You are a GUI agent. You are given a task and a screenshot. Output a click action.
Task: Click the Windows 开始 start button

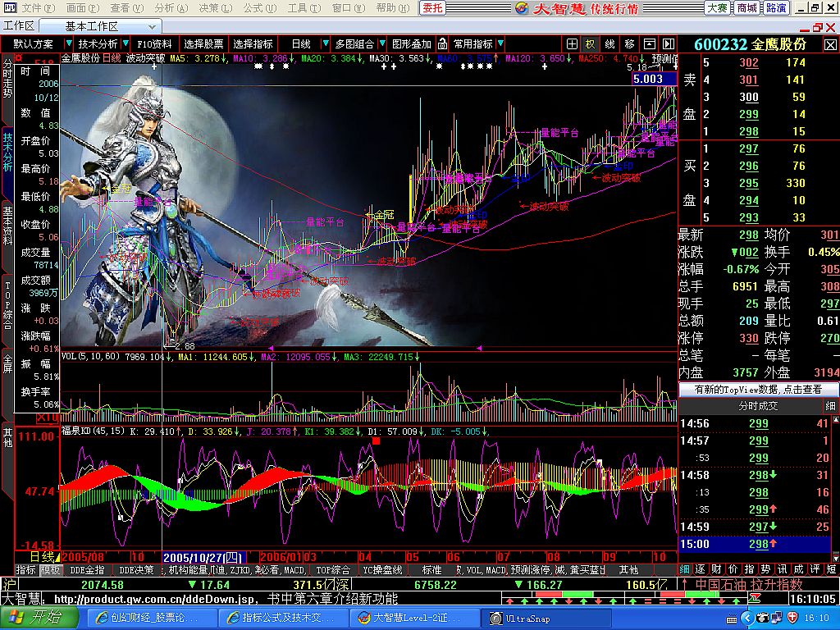tap(39, 619)
